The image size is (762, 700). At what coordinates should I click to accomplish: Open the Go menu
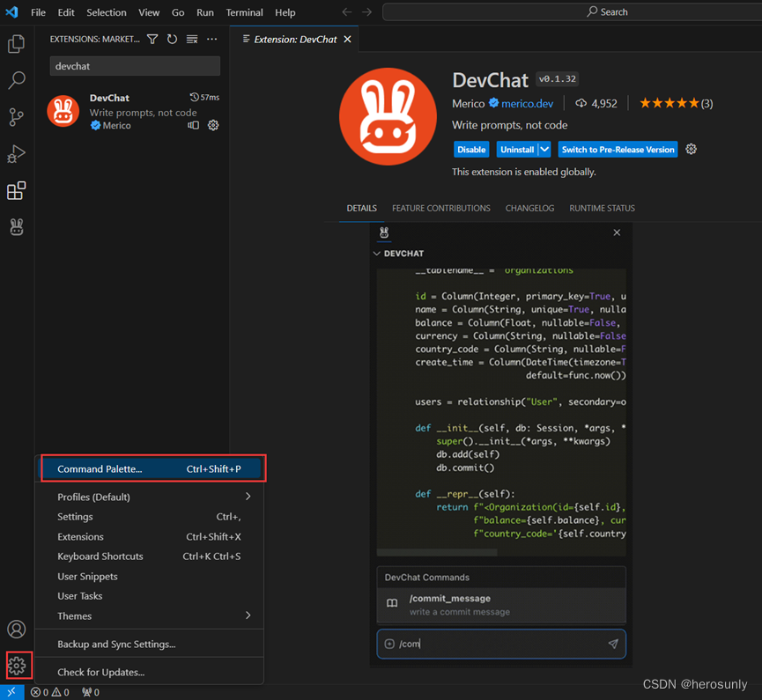(178, 12)
